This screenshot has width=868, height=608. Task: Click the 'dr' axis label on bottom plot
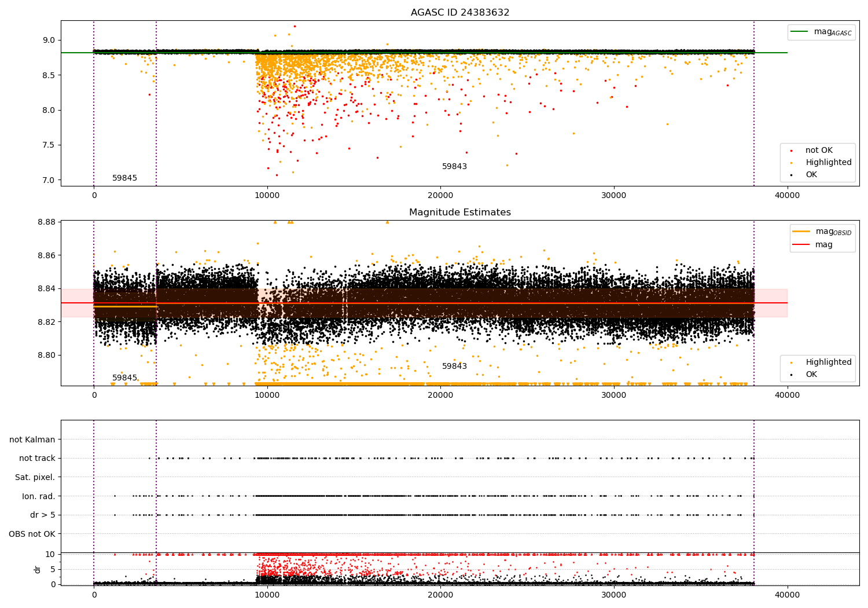coord(38,570)
